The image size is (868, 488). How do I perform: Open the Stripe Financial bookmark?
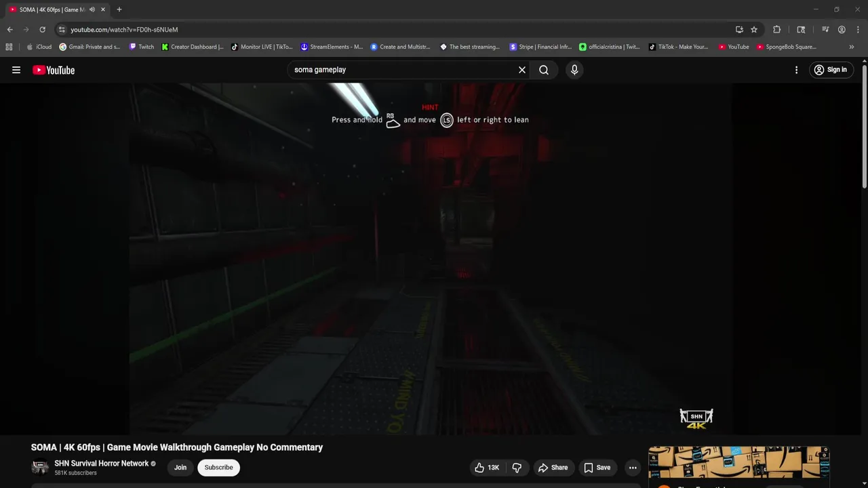click(x=540, y=47)
